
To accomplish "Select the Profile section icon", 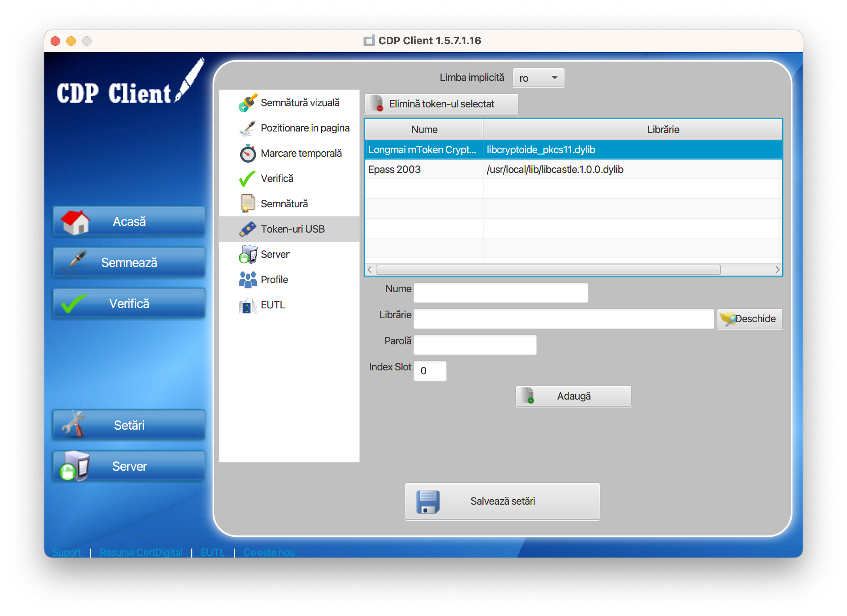I will [247, 279].
